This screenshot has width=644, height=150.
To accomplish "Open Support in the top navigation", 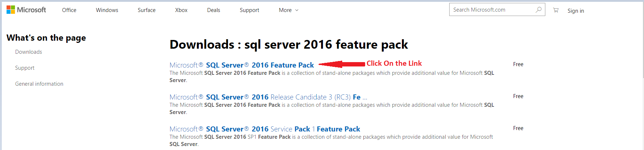I will pos(249,10).
